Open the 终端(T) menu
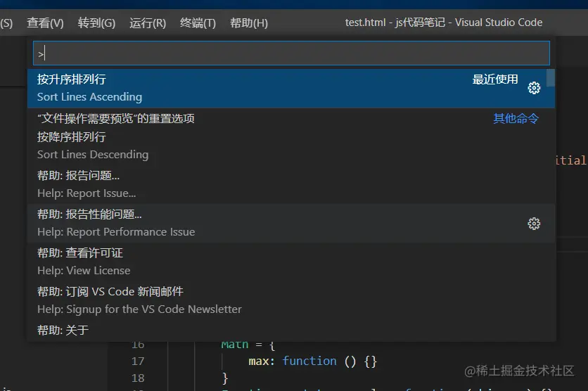The width and height of the screenshot is (588, 391). (198, 23)
